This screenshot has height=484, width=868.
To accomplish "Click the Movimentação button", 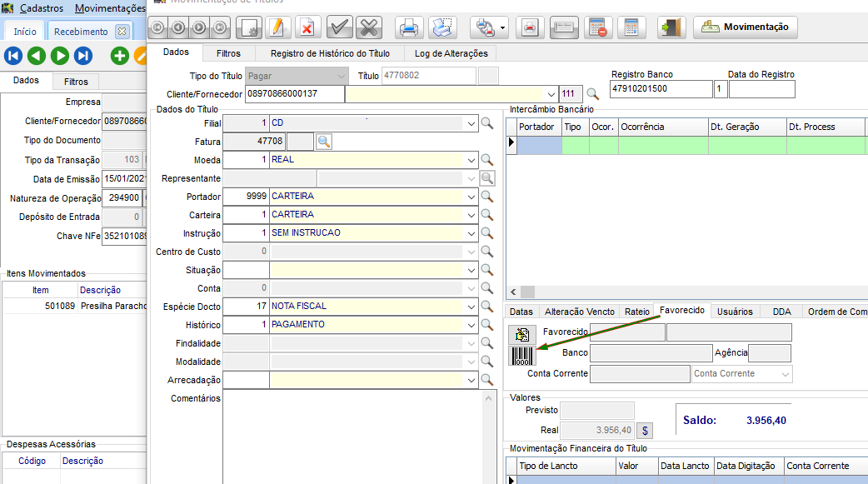I will click(x=746, y=27).
